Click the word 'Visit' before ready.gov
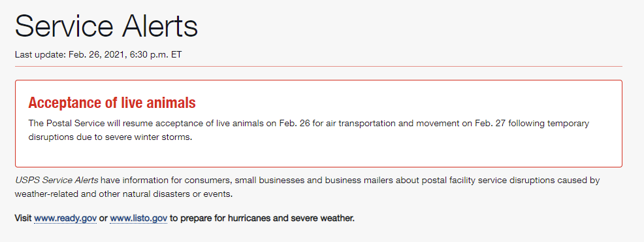The height and width of the screenshot is (242, 644). 23,218
